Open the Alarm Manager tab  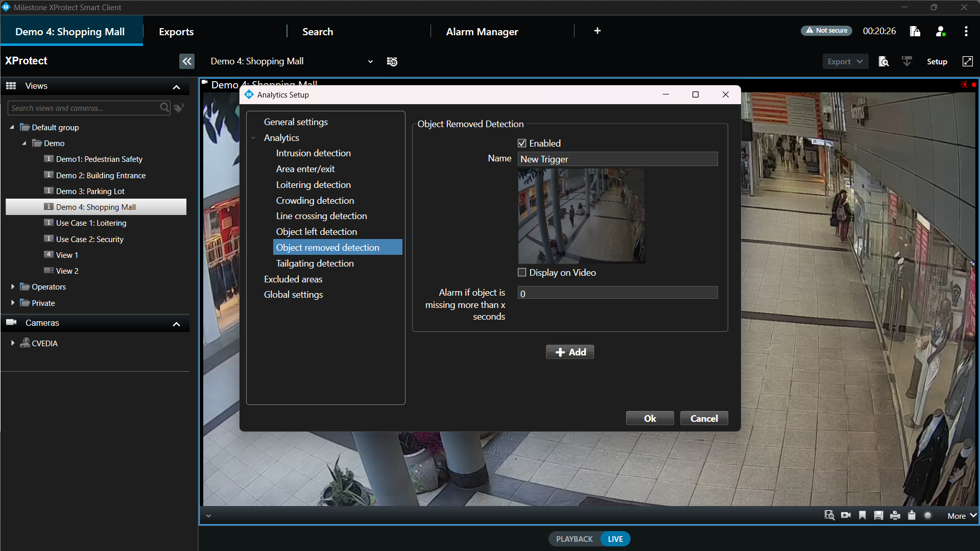pos(482,32)
